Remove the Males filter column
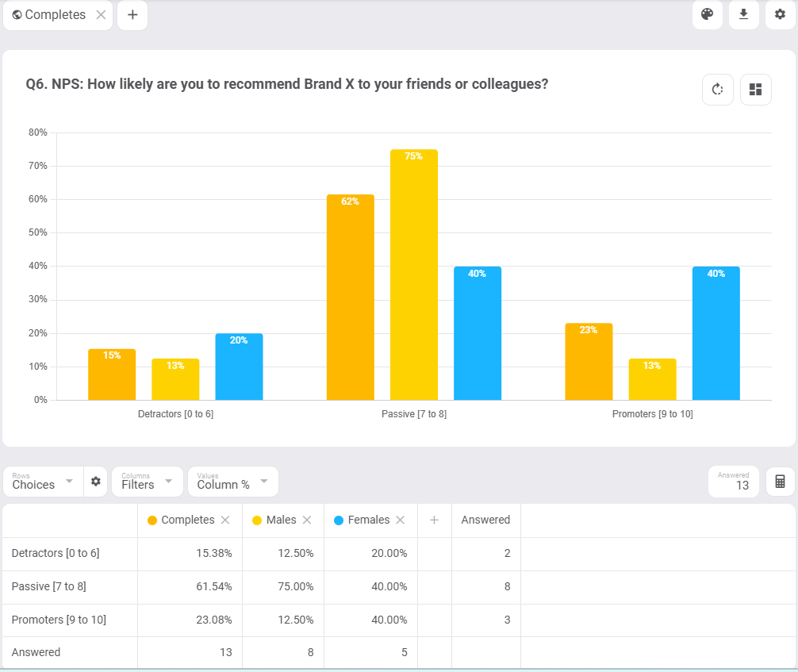The height and width of the screenshot is (672, 798). [x=307, y=520]
